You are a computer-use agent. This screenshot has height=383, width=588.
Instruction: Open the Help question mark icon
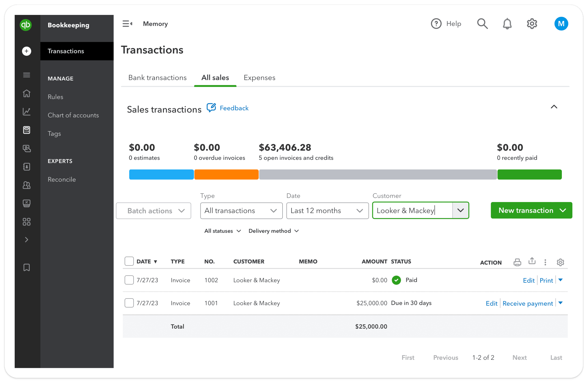pos(436,24)
